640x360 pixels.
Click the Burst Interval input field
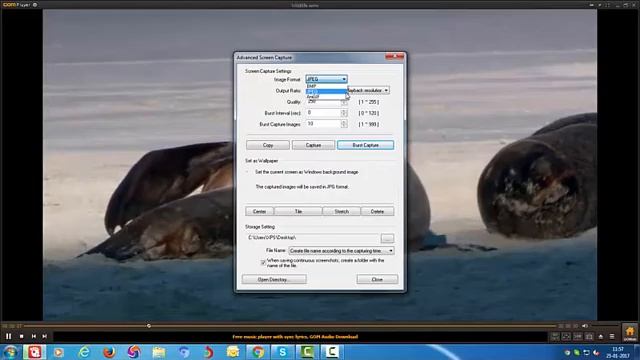[x=323, y=113]
